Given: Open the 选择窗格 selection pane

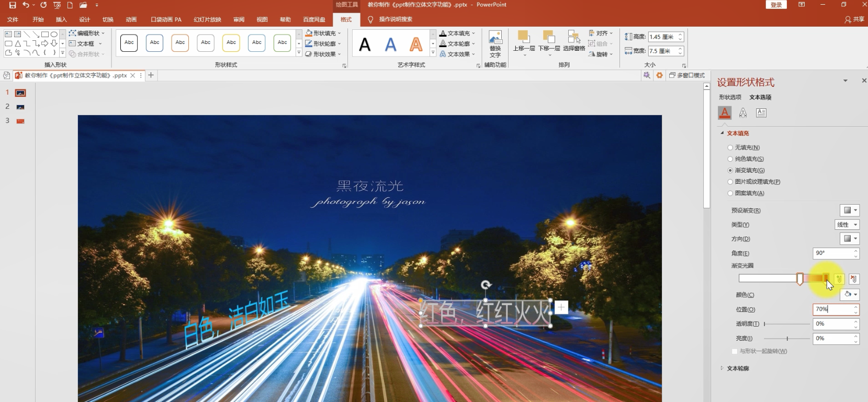Looking at the screenshot, I should click(574, 41).
